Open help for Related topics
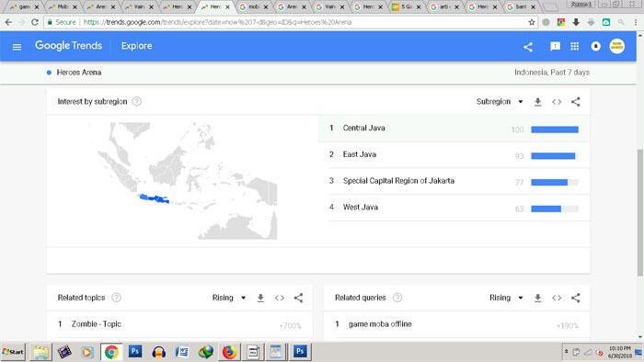 pos(117,298)
